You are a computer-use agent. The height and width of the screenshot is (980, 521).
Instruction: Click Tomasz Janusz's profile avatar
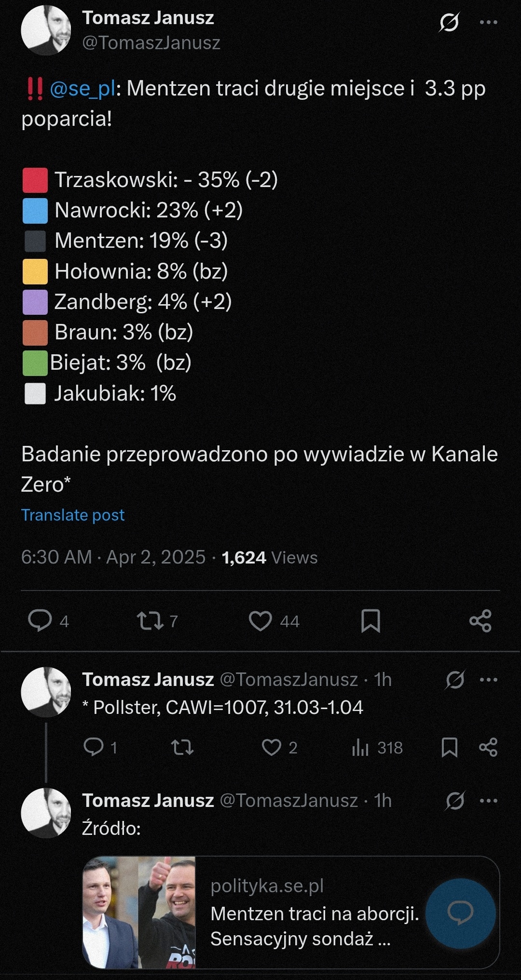click(x=47, y=30)
